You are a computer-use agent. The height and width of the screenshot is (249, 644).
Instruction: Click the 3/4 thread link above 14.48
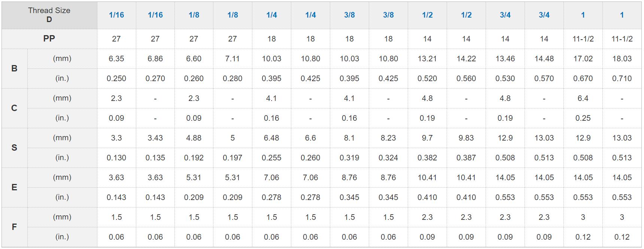click(544, 15)
